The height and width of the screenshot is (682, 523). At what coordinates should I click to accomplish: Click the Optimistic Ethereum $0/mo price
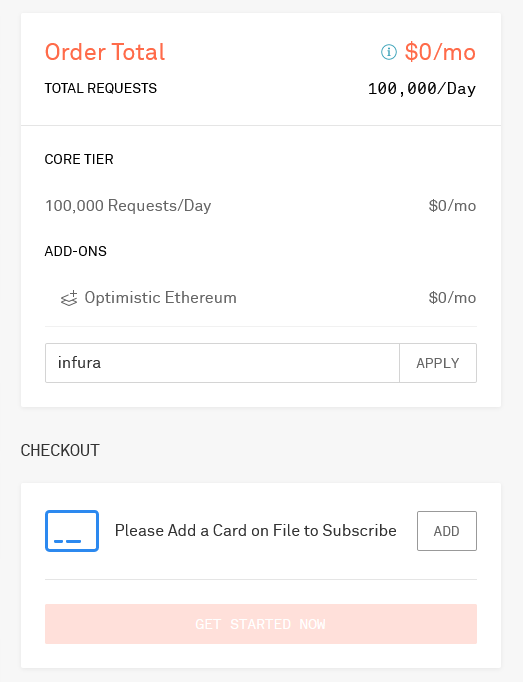pyautogui.click(x=452, y=298)
